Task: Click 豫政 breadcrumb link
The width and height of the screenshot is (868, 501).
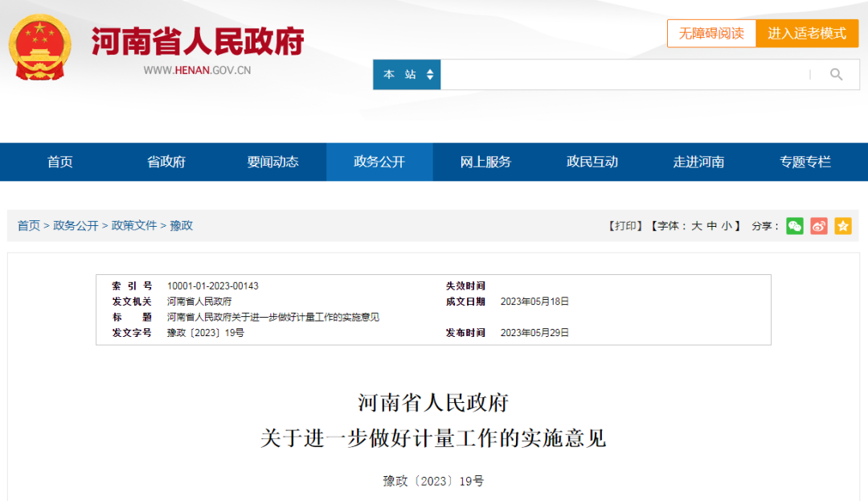Action: 182,226
